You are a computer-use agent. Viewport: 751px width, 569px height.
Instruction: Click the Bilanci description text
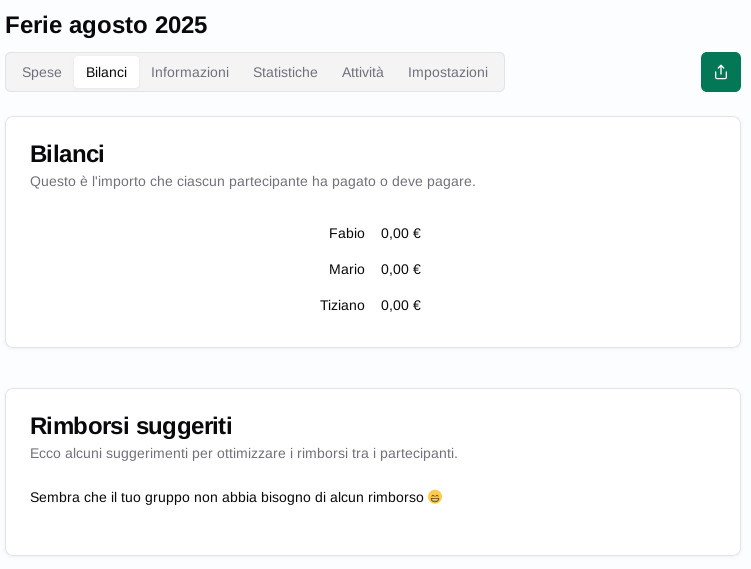click(252, 182)
